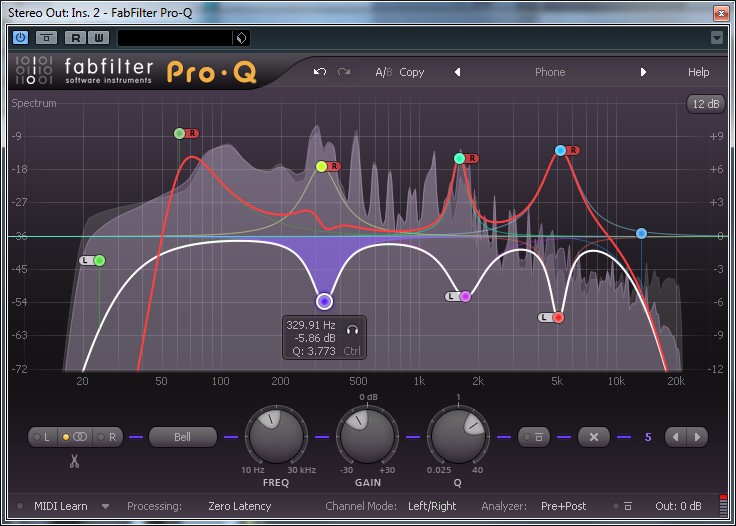Click Copy to copy A/B state
Image resolution: width=736 pixels, height=526 pixels.
pos(412,72)
